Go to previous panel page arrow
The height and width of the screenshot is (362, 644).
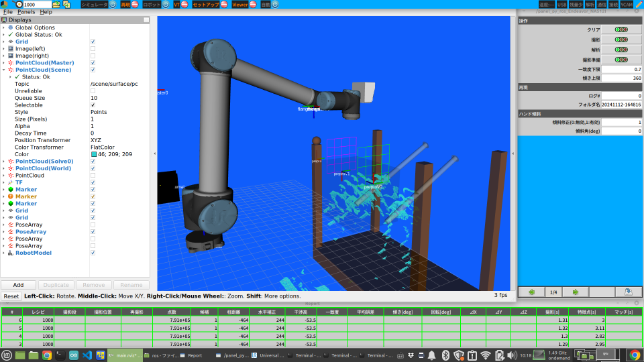click(x=531, y=292)
